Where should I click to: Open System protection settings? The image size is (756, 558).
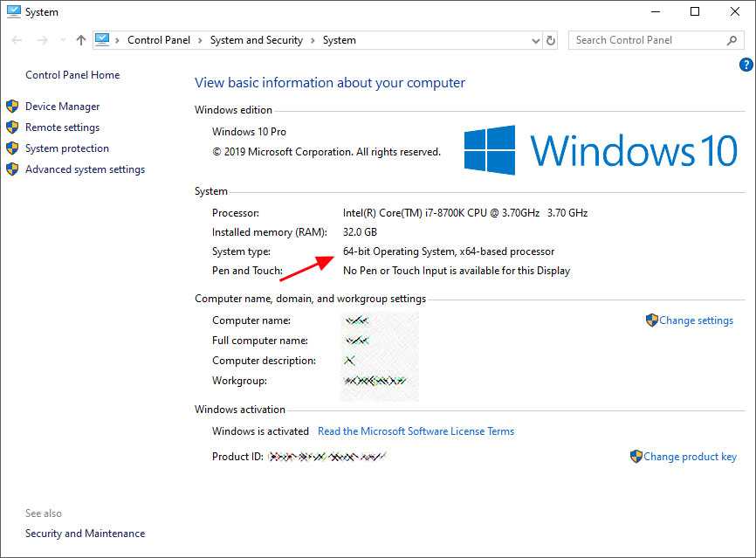point(66,148)
